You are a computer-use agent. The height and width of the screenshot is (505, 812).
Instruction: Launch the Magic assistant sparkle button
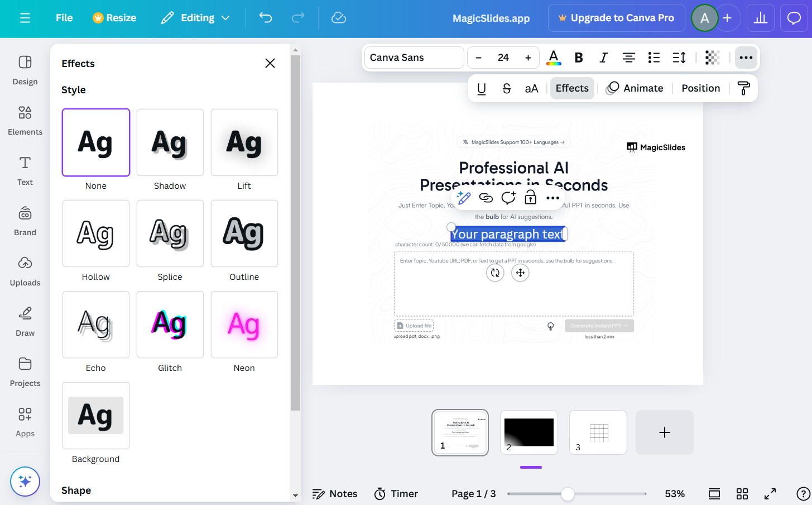[25, 481]
